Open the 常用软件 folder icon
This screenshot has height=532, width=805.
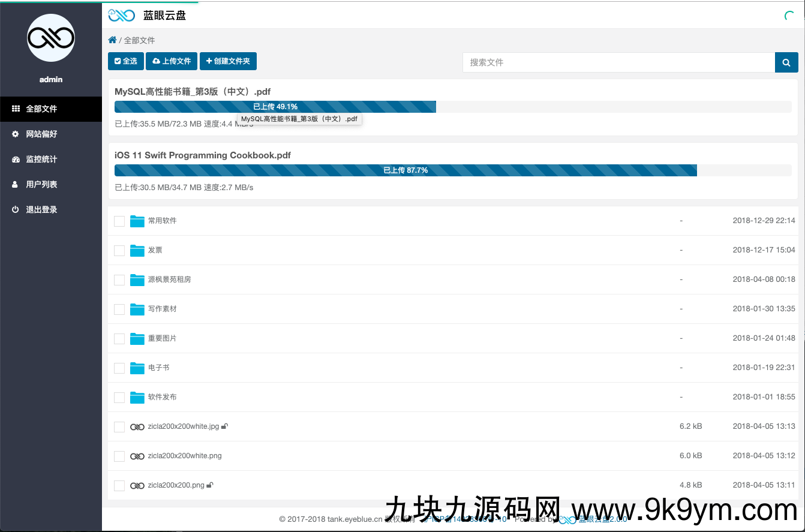tap(137, 221)
